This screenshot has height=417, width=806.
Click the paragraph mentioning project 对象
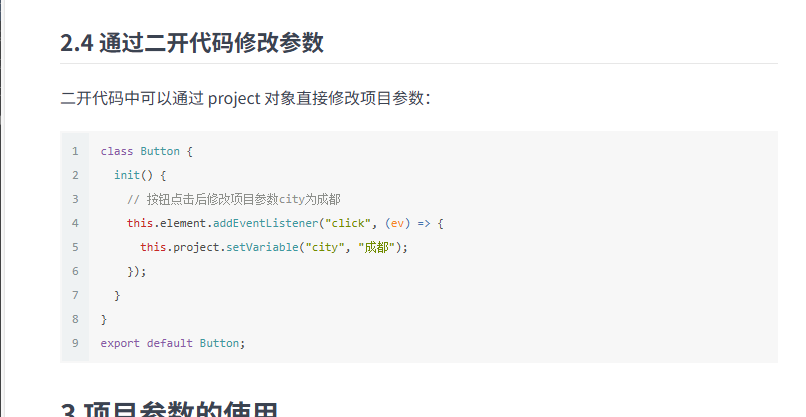[x=245, y=98]
